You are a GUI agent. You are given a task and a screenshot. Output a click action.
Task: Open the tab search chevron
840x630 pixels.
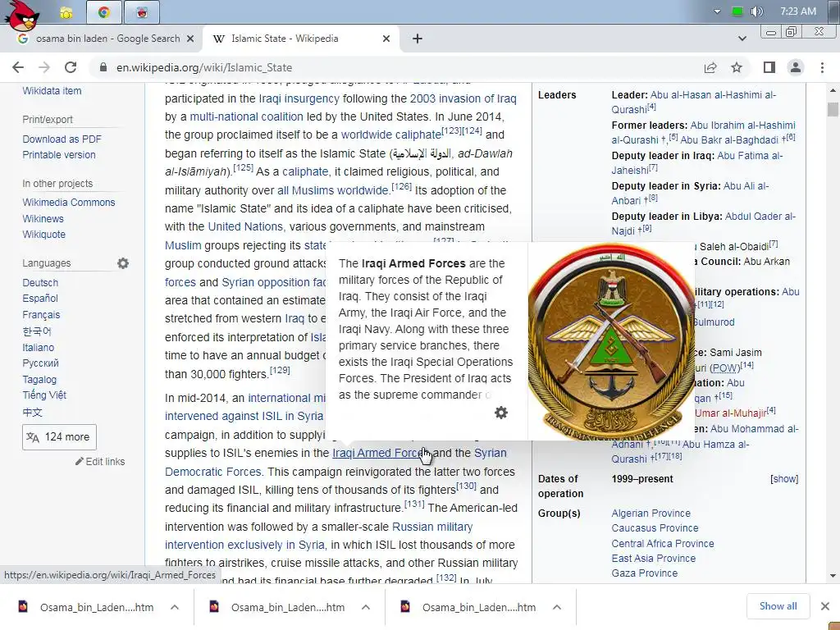pos(742,39)
